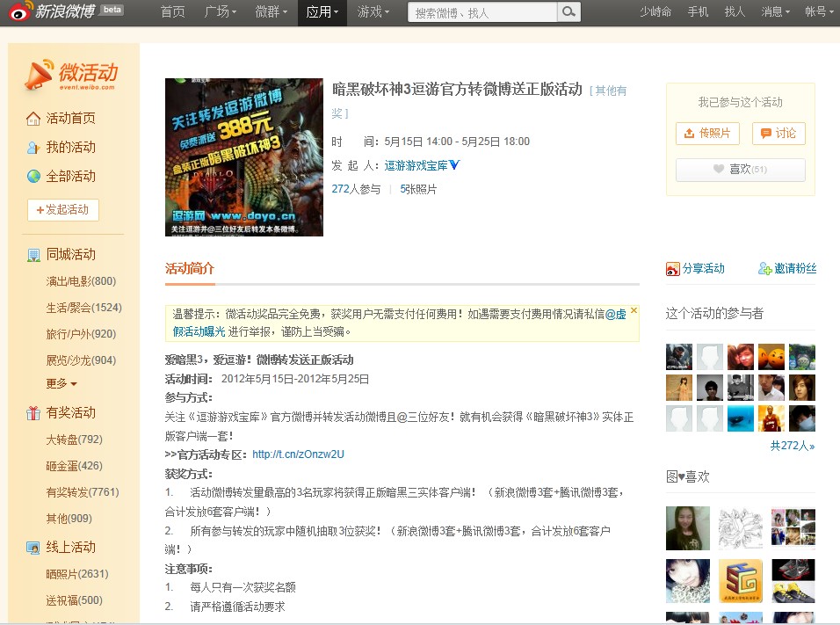The image size is (840, 625).
Task: Click the 分享活动 share icon
Action: [x=672, y=268]
